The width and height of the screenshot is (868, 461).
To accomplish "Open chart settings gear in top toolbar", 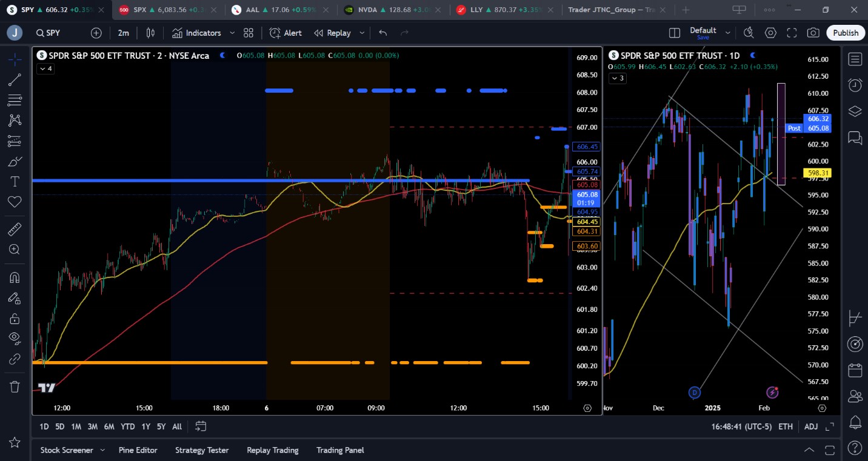I will point(770,33).
